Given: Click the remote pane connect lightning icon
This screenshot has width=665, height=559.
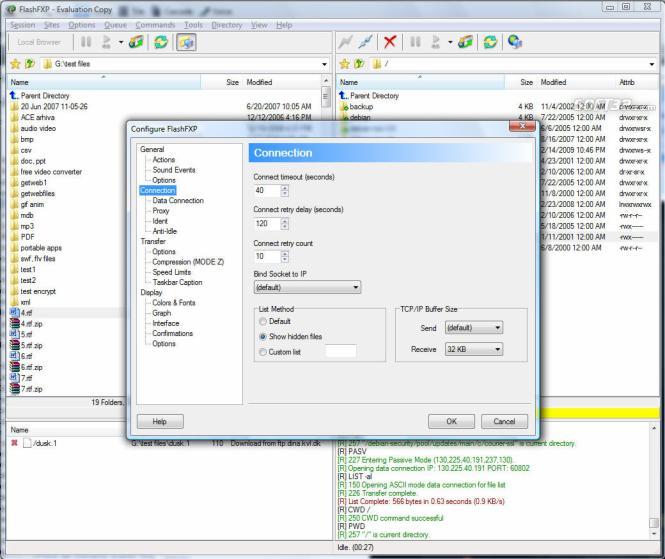Looking at the screenshot, I should point(346,42).
